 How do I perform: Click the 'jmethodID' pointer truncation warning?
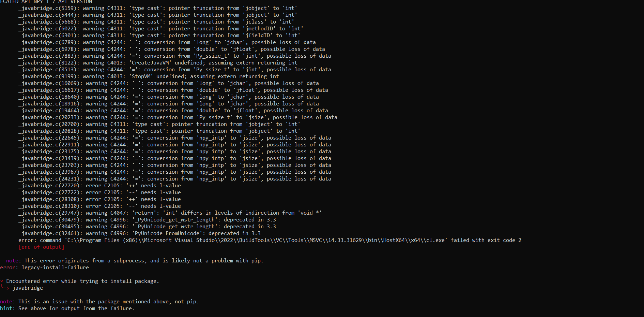click(x=161, y=29)
